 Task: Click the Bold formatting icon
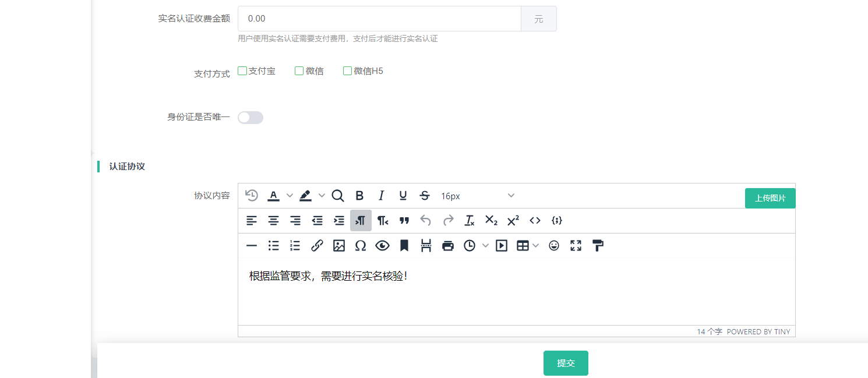point(359,196)
